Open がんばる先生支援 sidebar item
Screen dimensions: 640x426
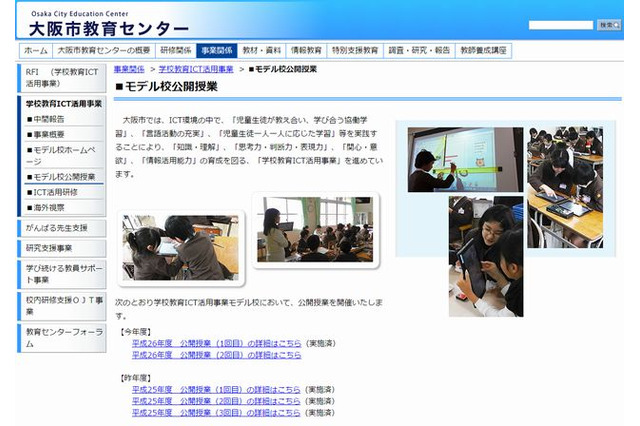point(62,228)
